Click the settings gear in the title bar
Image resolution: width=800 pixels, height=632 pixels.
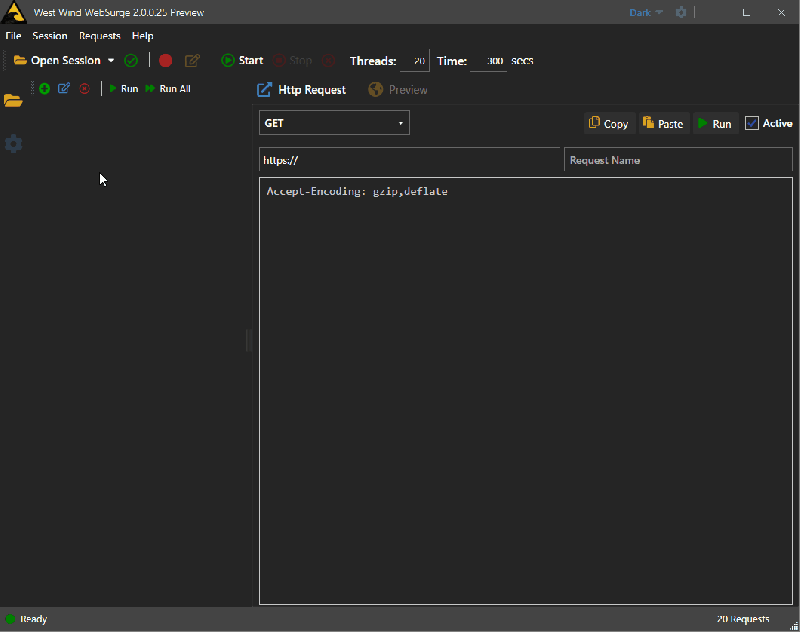(x=681, y=12)
